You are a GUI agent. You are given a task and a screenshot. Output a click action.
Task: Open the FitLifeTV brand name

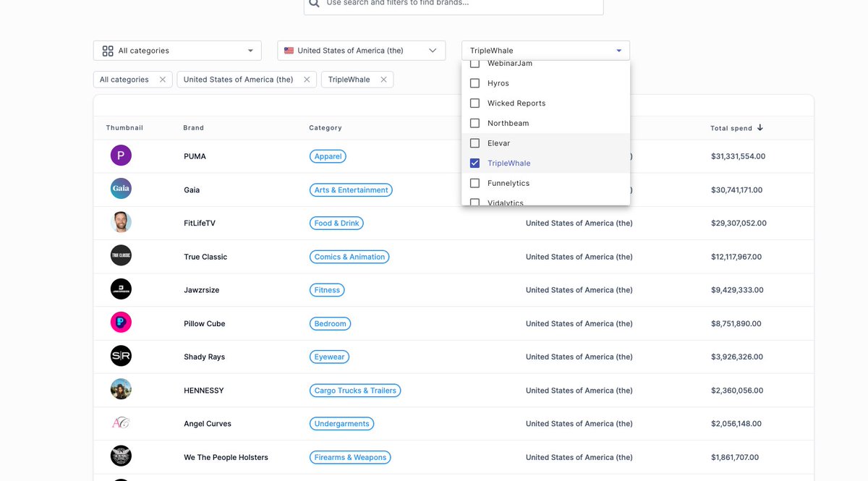[x=200, y=223]
